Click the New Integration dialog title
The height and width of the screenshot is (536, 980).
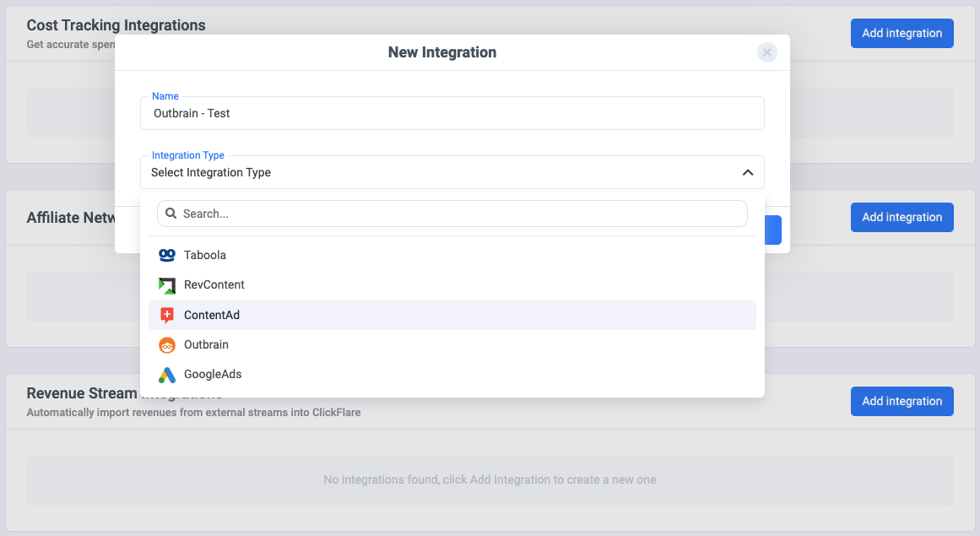[441, 52]
